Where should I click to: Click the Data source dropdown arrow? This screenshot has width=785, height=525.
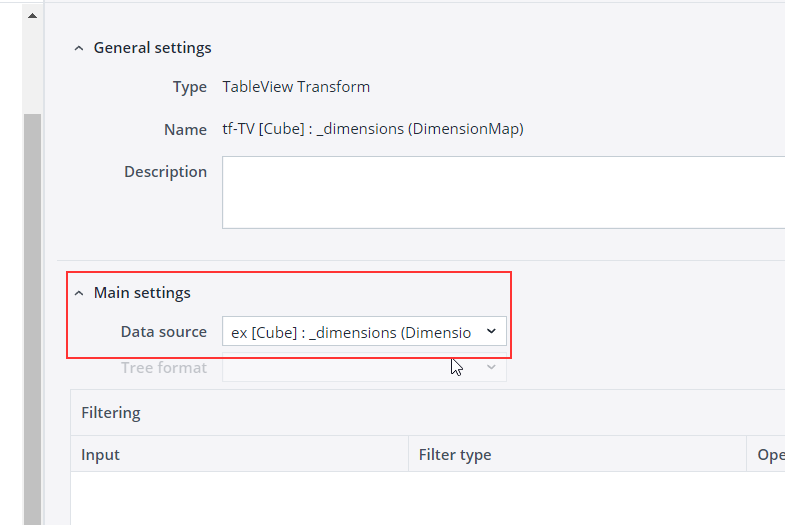pyautogui.click(x=491, y=331)
